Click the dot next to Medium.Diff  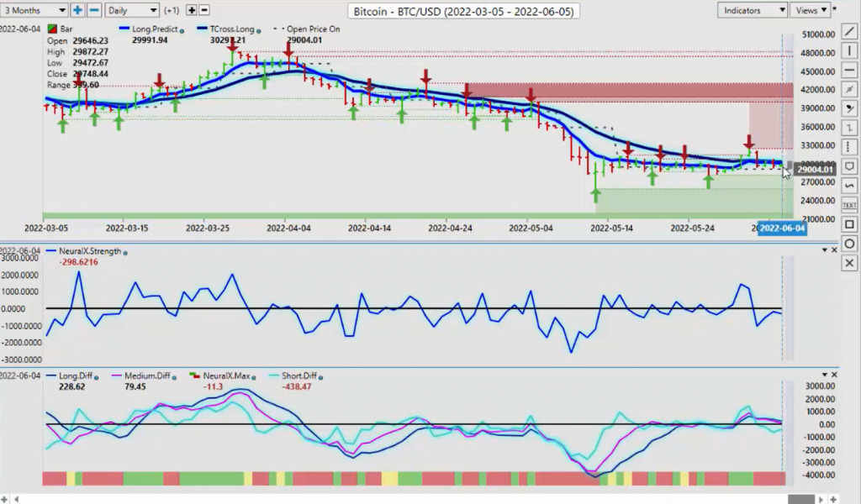coord(173,377)
